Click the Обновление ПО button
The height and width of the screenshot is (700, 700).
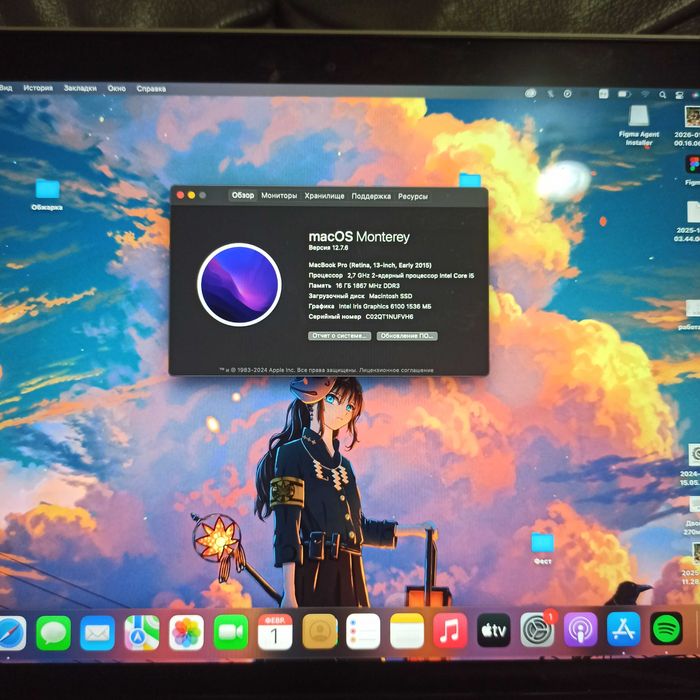point(407,336)
